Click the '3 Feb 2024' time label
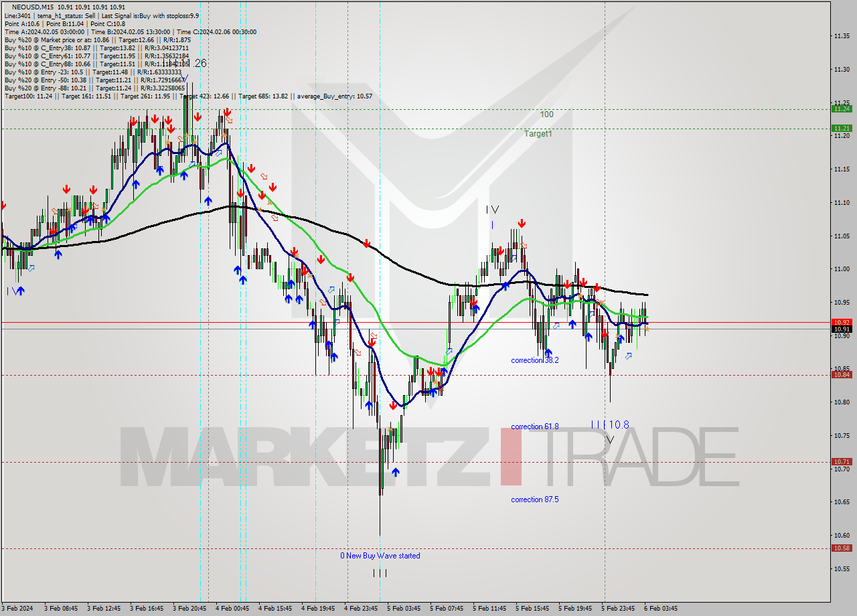This screenshot has height=616, width=857. (x=18, y=609)
